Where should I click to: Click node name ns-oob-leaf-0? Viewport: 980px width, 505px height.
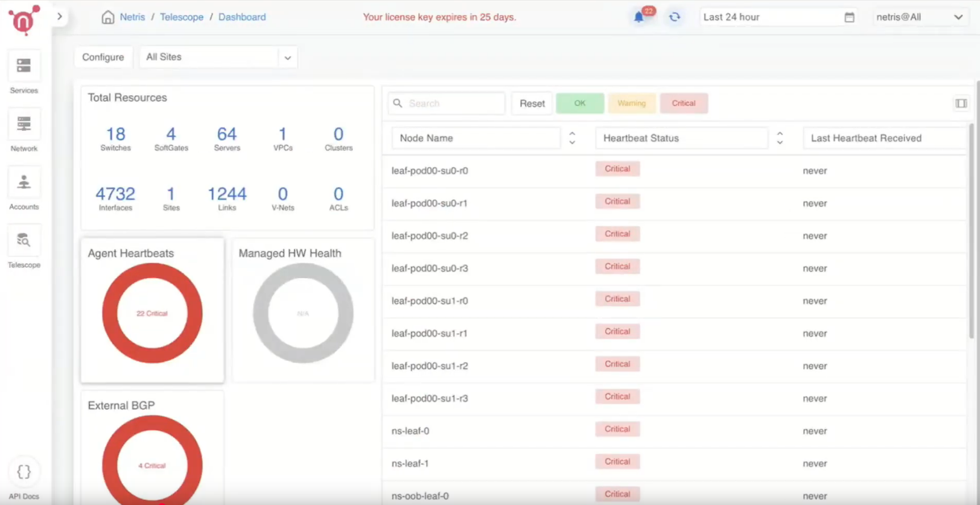pyautogui.click(x=420, y=496)
